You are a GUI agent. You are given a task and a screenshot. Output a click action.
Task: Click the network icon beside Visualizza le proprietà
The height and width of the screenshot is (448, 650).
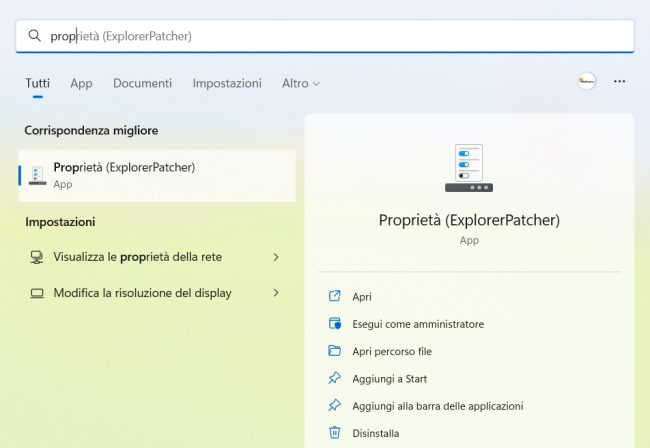(36, 257)
